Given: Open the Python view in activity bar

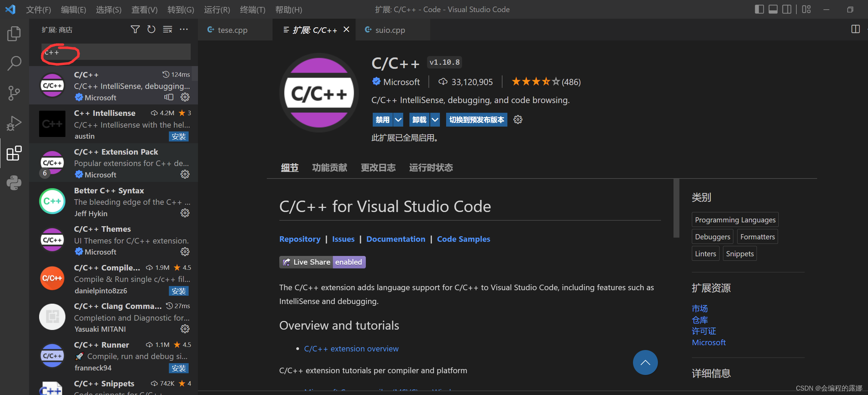Looking at the screenshot, I should [x=14, y=183].
